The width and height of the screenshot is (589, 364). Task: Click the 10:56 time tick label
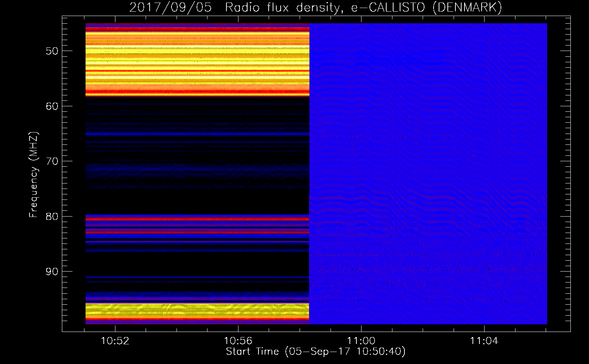coord(238,341)
